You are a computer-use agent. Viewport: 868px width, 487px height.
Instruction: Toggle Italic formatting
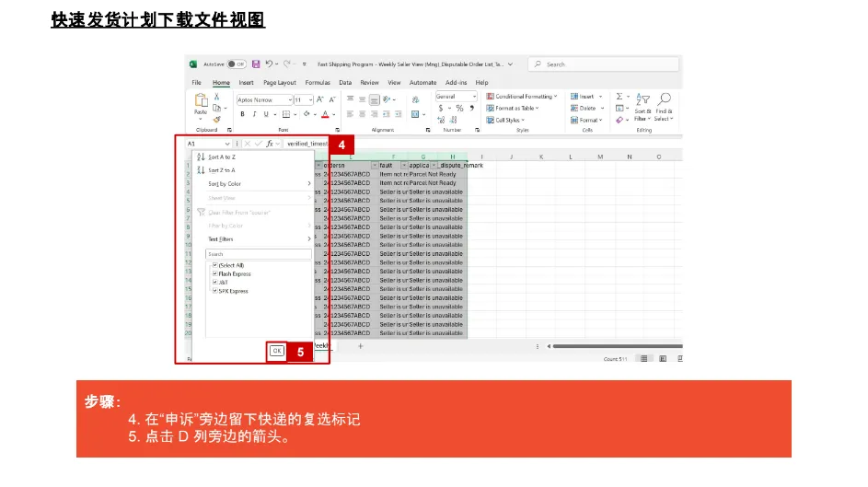click(254, 114)
